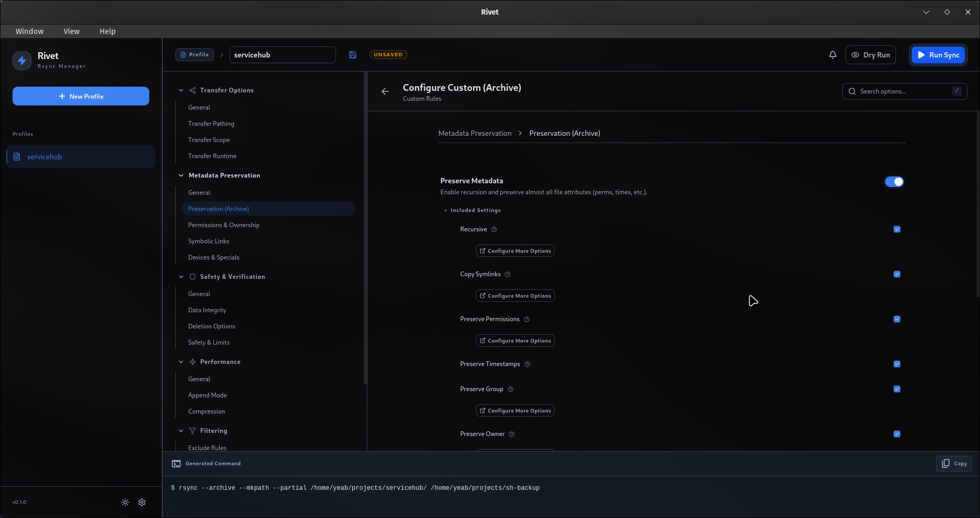
Task: Uncheck the Recursive checkbox
Action: click(897, 229)
